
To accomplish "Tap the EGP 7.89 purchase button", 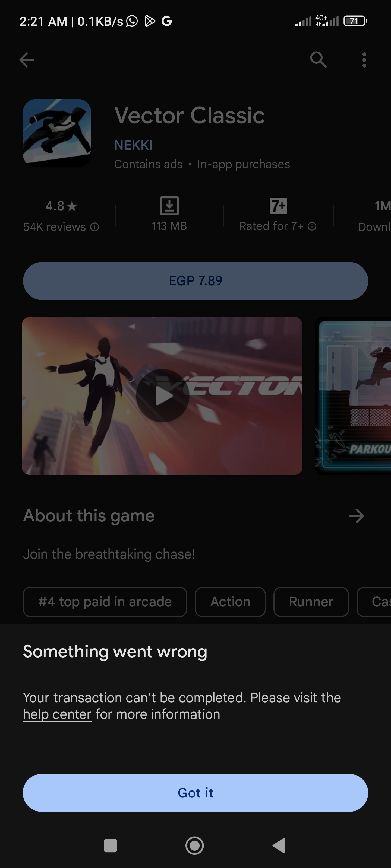I will [x=195, y=281].
